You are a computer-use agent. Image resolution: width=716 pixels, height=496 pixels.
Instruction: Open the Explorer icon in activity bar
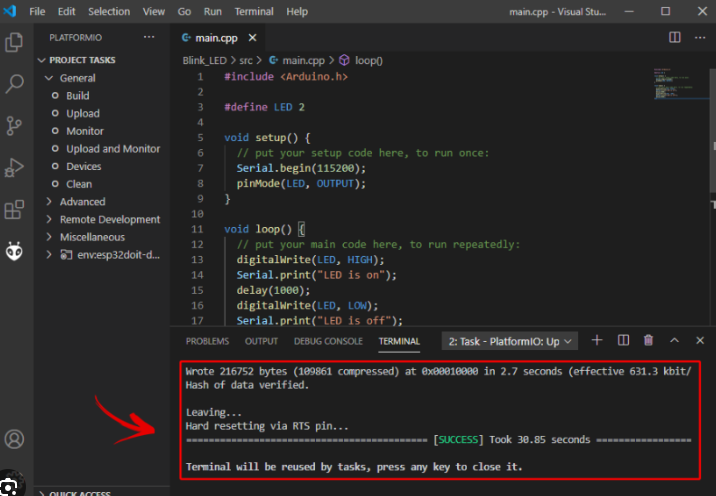[x=15, y=42]
